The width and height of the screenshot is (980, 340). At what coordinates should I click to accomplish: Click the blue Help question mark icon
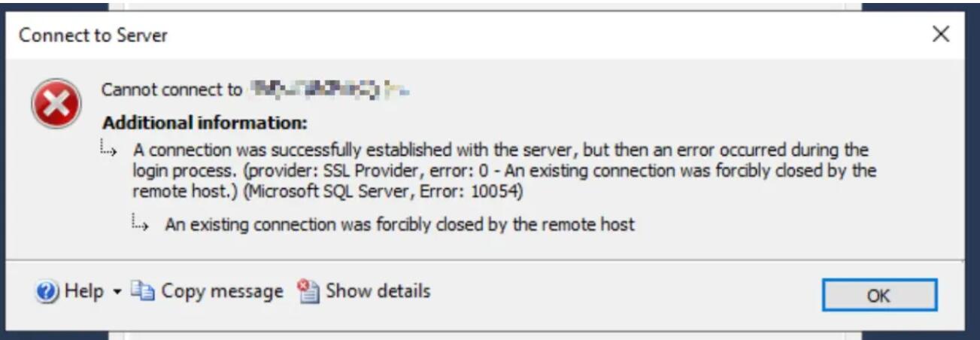pyautogui.click(x=47, y=292)
